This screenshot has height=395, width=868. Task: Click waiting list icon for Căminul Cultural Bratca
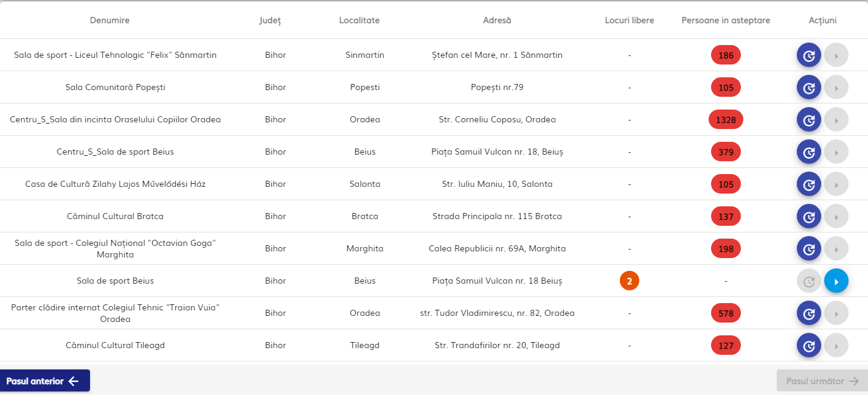(x=809, y=217)
